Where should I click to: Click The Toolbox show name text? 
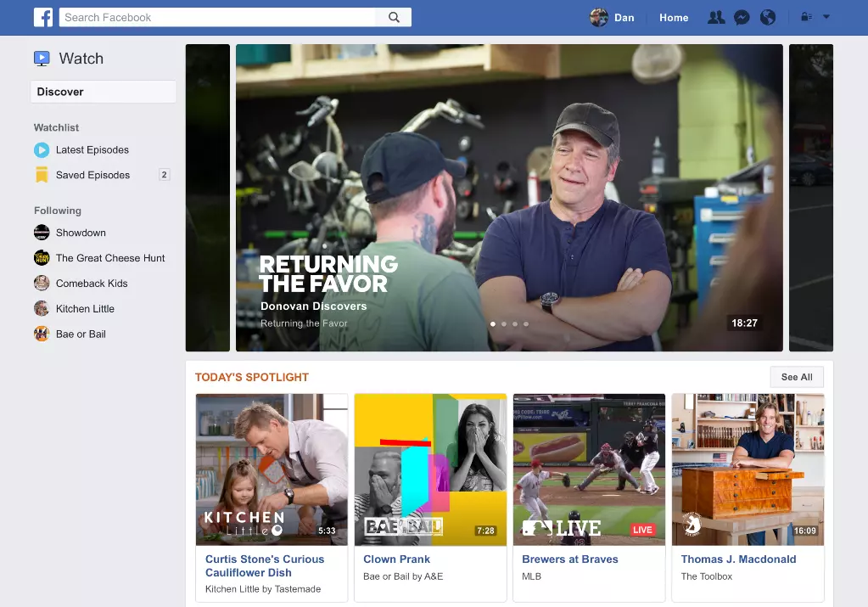tap(706, 576)
